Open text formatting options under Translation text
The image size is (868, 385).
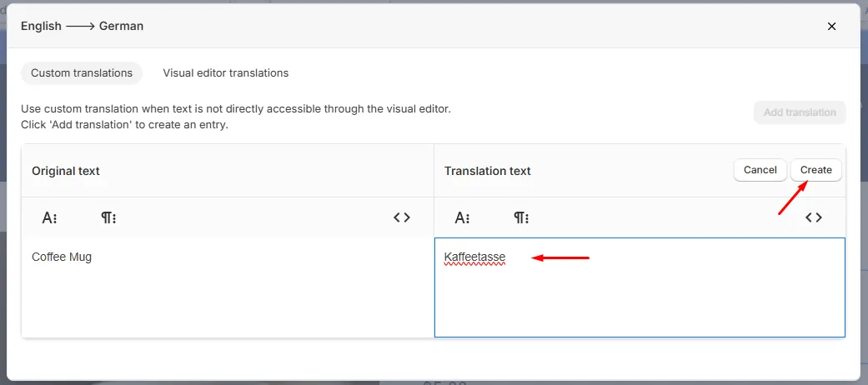462,218
